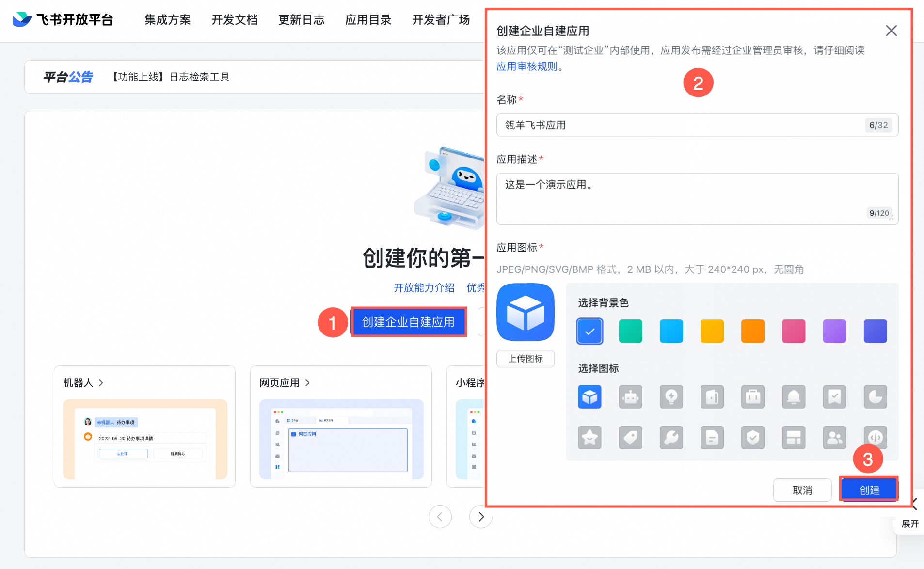Go to 更新日志 in navigation
This screenshot has height=569, width=924.
tap(301, 20)
